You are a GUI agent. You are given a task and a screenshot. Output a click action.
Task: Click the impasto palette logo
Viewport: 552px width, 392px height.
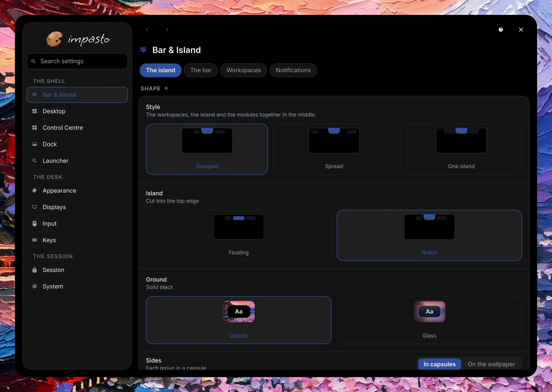tap(54, 39)
